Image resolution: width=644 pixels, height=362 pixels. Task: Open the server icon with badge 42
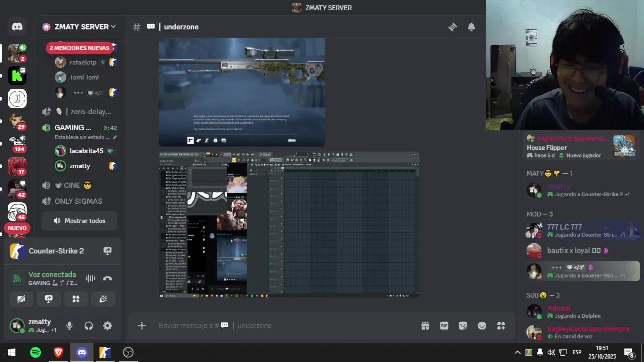pyautogui.click(x=17, y=189)
